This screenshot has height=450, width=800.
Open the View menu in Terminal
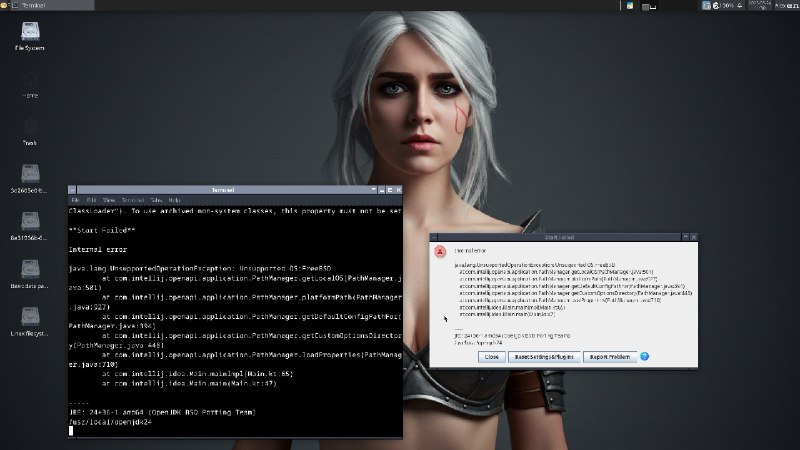pos(109,201)
